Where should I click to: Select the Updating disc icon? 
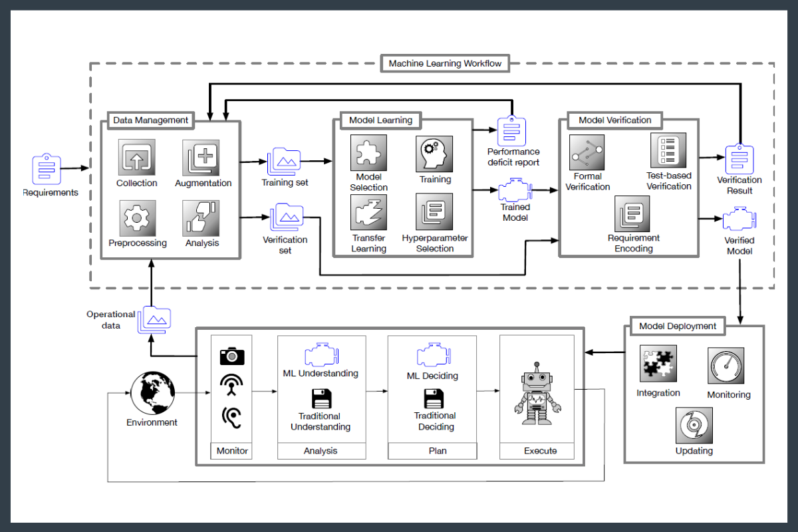click(x=694, y=426)
